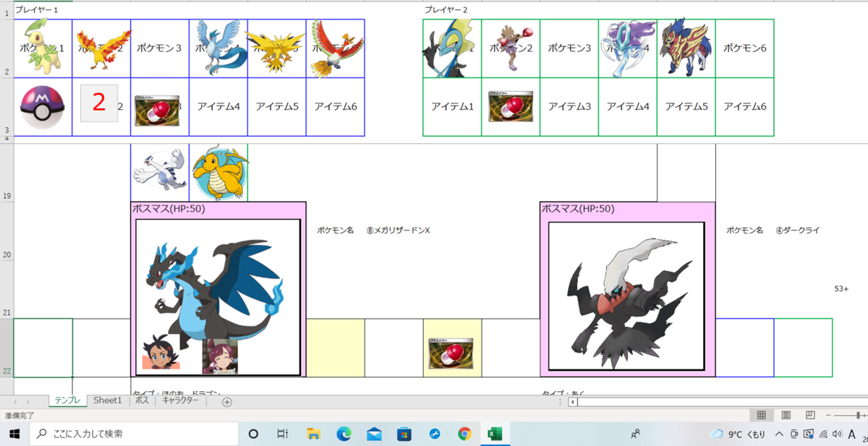Open File Explorer from the taskbar

coord(313,434)
